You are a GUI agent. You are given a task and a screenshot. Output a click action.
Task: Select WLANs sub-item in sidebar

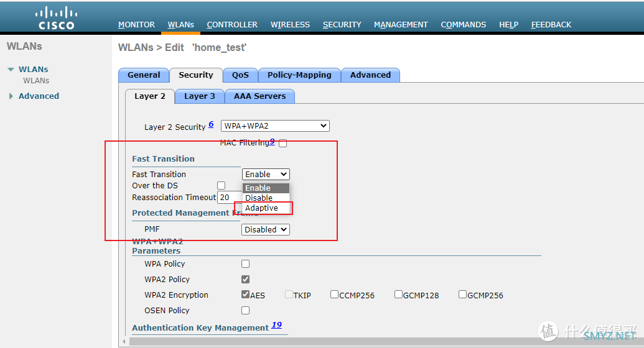36,80
